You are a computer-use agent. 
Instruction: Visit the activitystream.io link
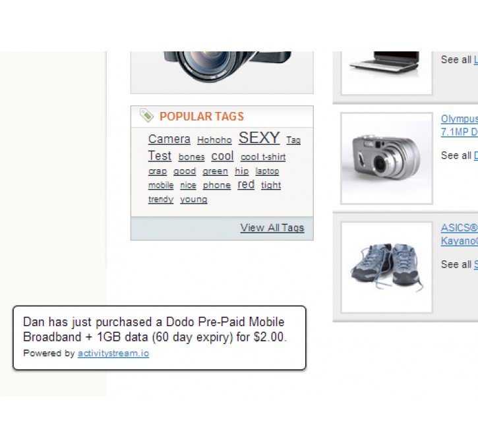113,353
